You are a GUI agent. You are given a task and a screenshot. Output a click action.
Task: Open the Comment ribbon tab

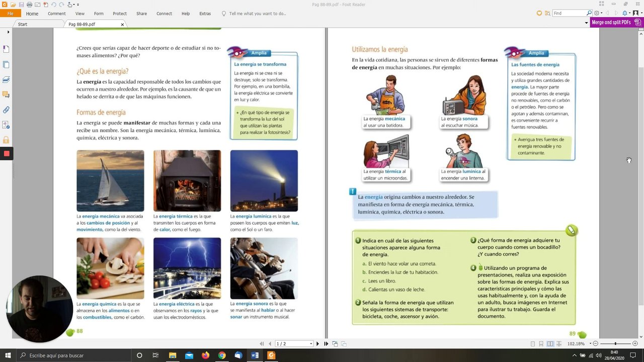(x=57, y=14)
